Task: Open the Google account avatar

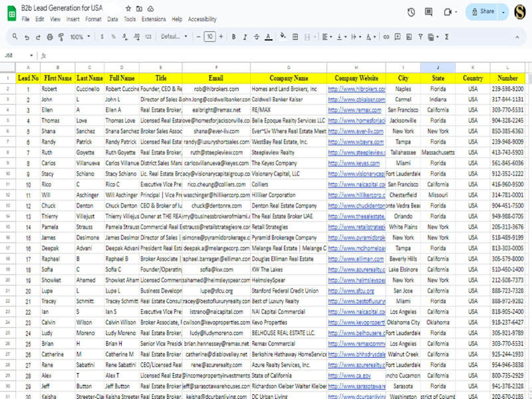Action: 520,12
